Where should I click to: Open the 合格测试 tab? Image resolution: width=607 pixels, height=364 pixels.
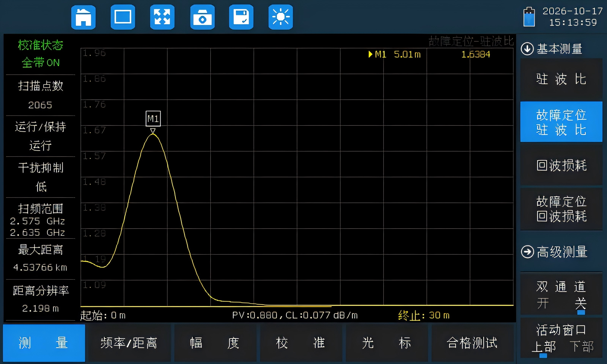coord(472,343)
